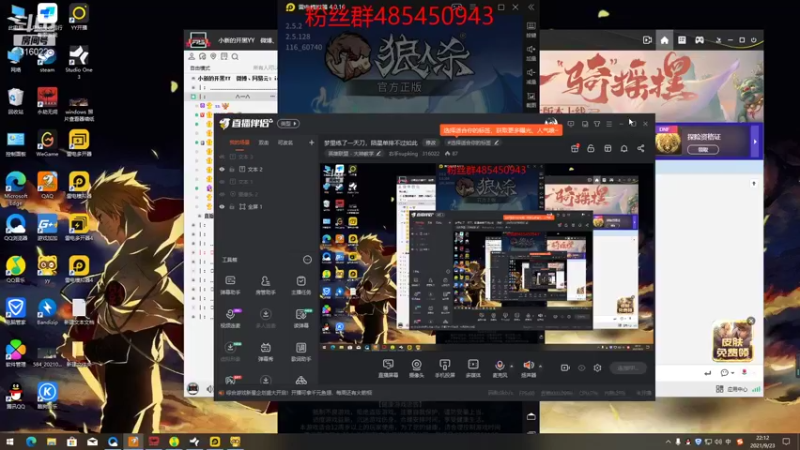The width and height of the screenshot is (800, 450).
Task: Open File Explorer from the taskbar
Action: coord(52,442)
